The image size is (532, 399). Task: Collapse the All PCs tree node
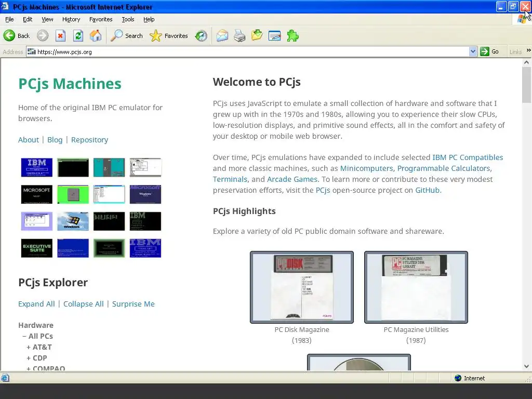(x=25, y=336)
